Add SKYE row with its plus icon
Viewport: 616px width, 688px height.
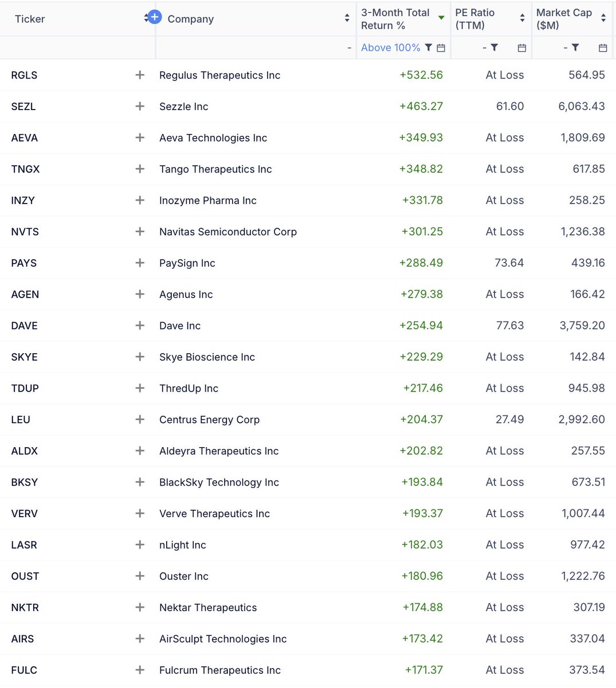(x=140, y=357)
